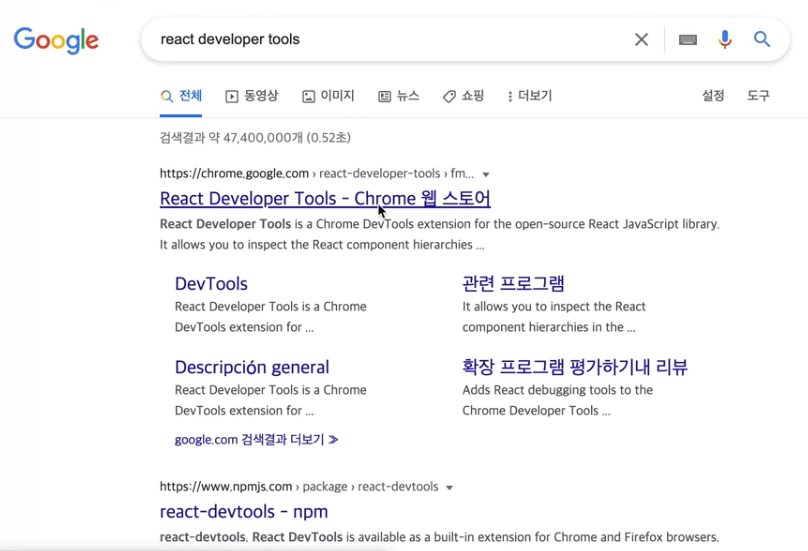
Task: Click the 검색결과 약 47,400,000개 stats text
Action: (255, 138)
